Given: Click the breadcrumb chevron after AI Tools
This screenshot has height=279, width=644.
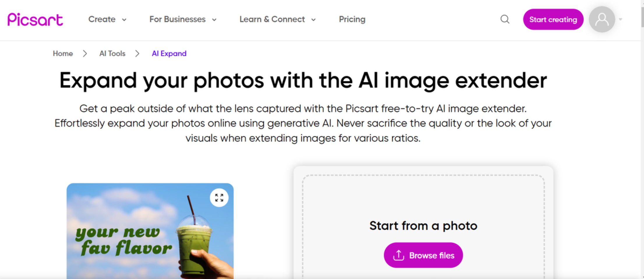Looking at the screenshot, I should pyautogui.click(x=137, y=54).
